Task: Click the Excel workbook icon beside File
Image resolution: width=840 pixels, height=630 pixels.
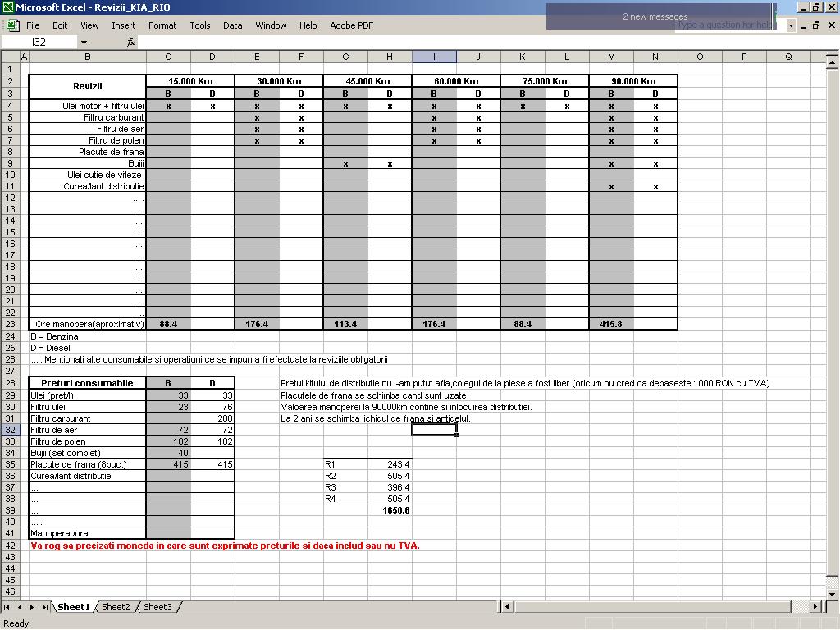Action: click(x=12, y=25)
